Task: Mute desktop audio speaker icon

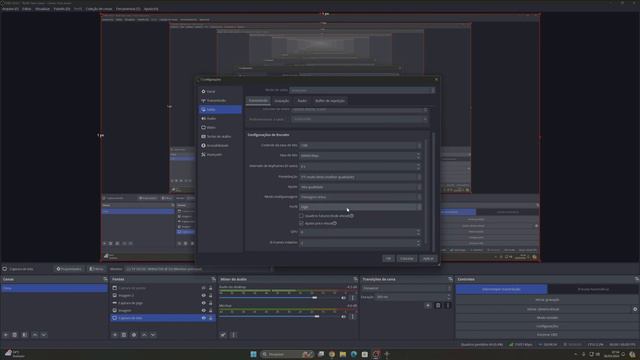Action: 343,298
